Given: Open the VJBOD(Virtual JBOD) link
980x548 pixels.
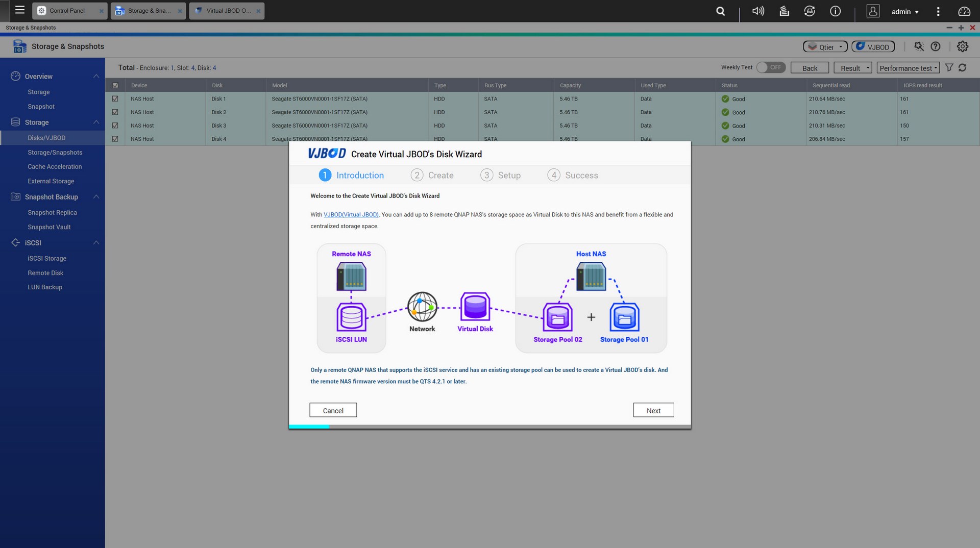Looking at the screenshot, I should coord(351,214).
